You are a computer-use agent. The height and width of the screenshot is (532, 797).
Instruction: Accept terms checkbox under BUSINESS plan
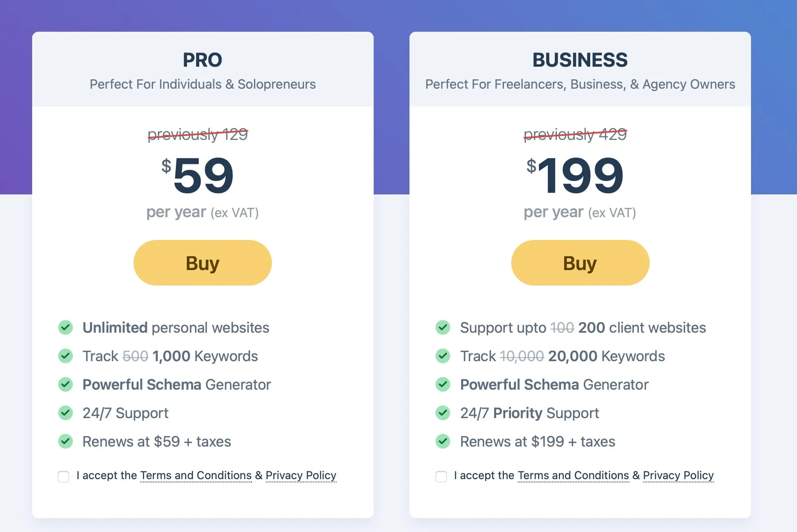(x=441, y=476)
